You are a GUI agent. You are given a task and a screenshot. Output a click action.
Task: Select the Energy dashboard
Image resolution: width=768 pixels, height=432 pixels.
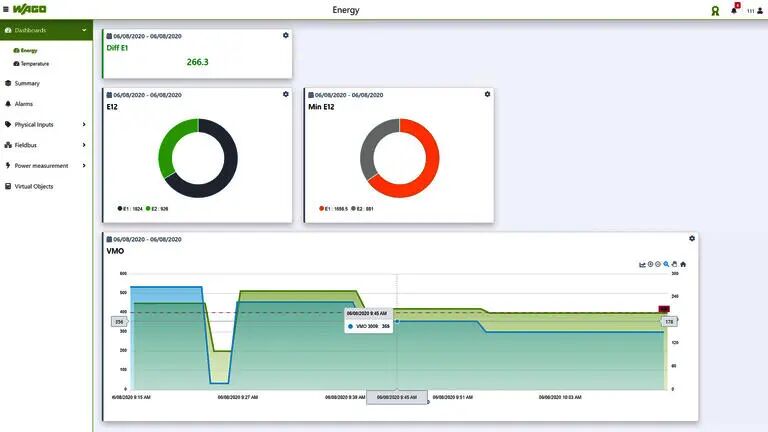click(25, 50)
